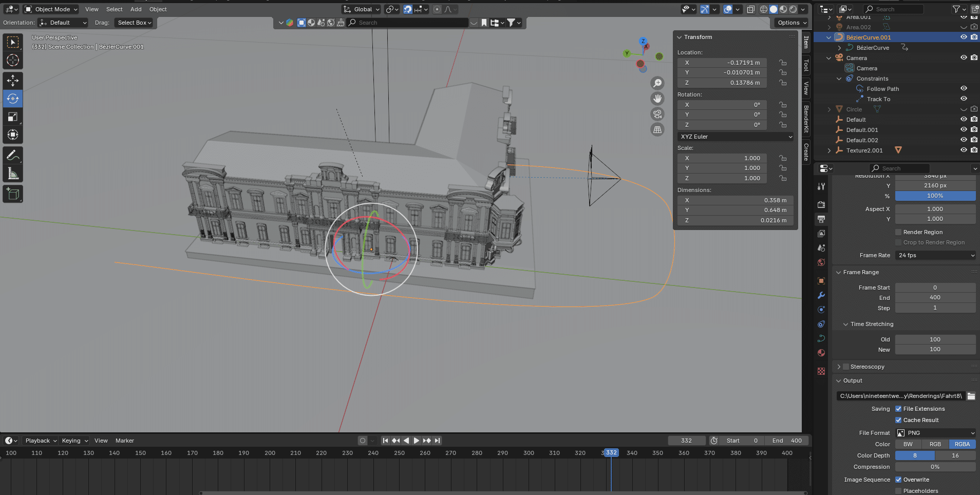
Task: Switch to orthographic/perspective grid icon
Action: [x=657, y=129]
